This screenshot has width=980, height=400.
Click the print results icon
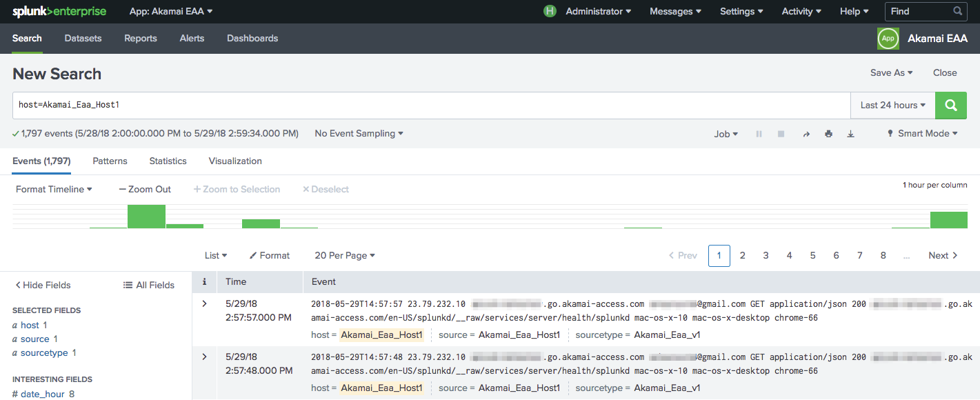tap(828, 134)
